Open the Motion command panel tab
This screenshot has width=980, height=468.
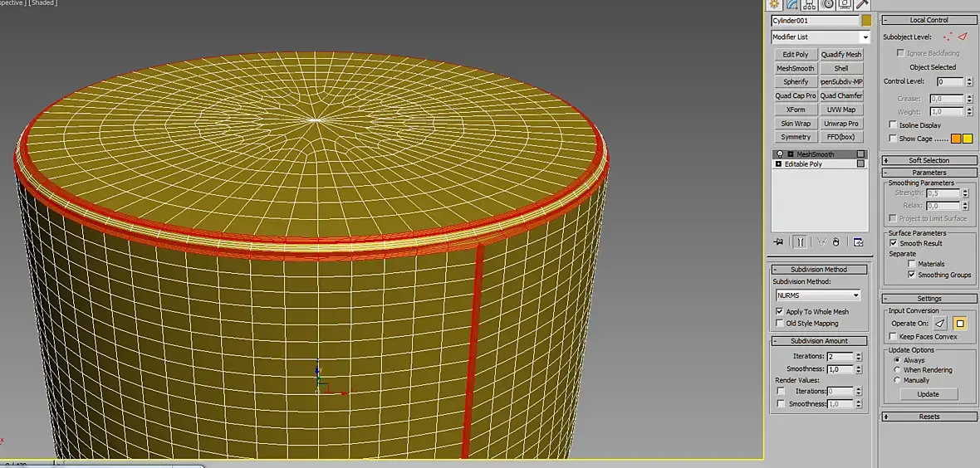point(827,4)
